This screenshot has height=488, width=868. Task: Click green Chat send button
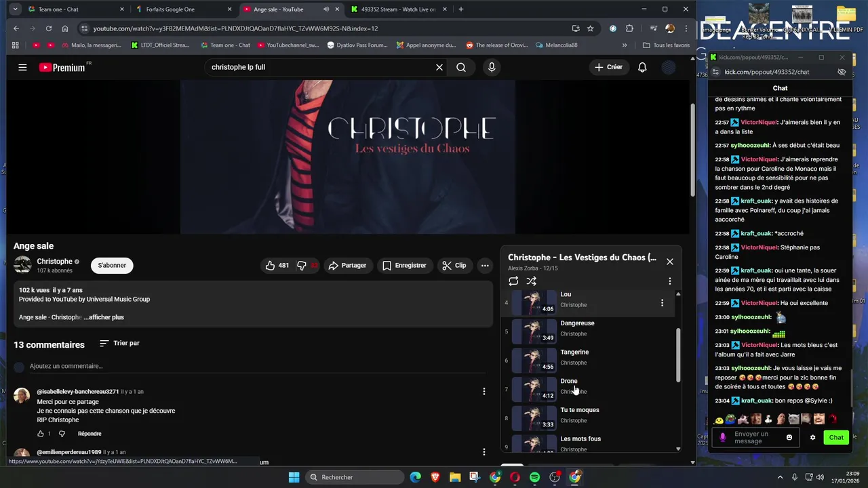coord(836,437)
